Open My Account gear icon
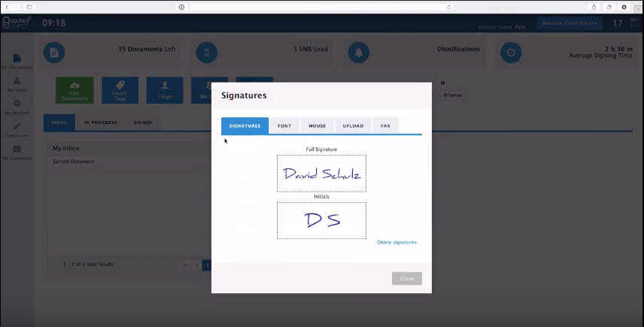Image resolution: width=644 pixels, height=327 pixels. pos(17,104)
